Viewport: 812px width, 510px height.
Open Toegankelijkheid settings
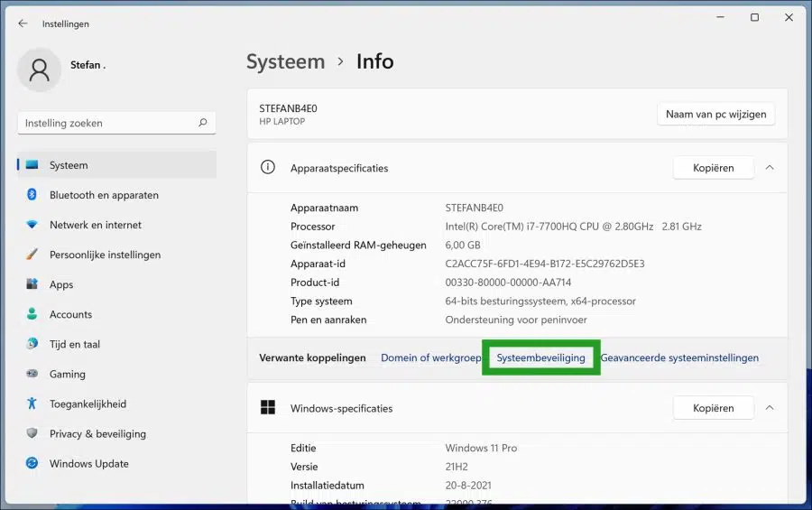[117, 403]
